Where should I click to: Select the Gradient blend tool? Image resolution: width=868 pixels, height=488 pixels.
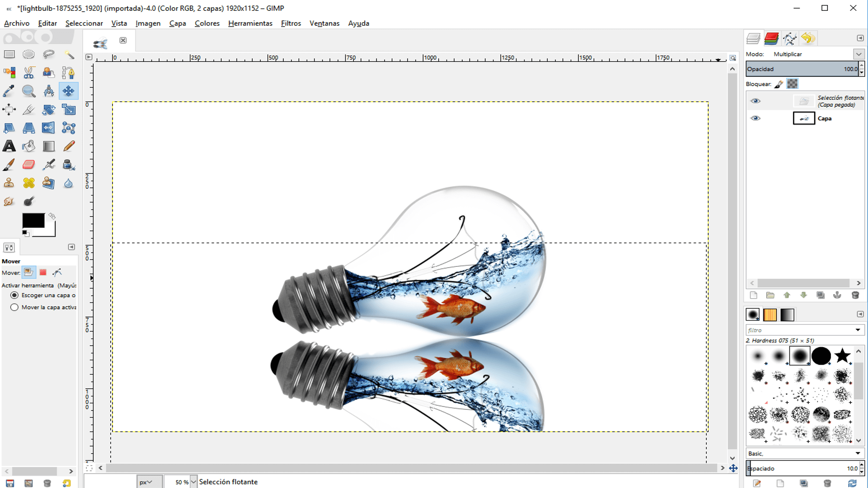click(49, 146)
